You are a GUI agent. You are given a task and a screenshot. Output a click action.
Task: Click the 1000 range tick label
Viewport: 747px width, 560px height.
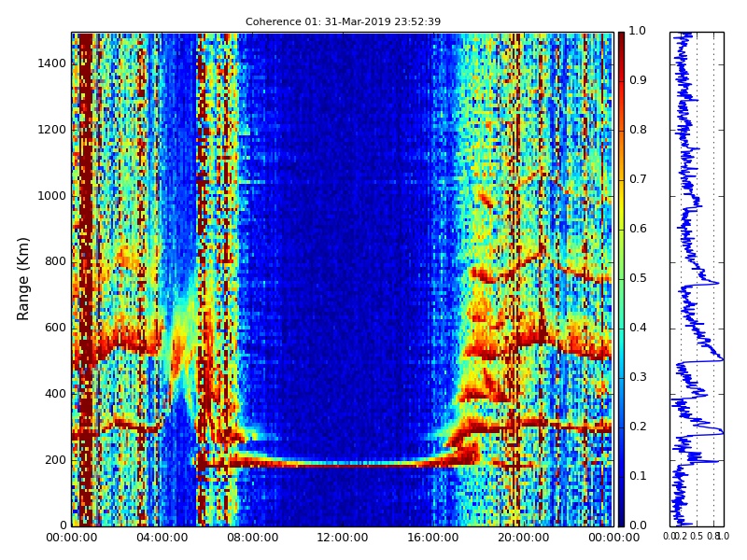click(52, 196)
